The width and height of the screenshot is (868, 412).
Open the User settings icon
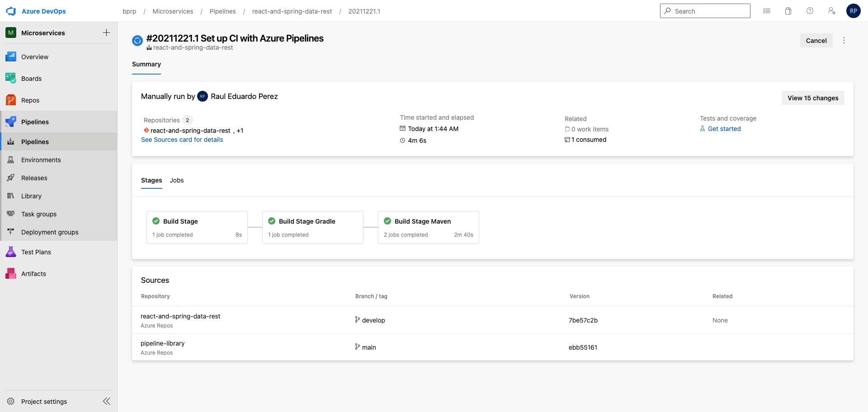tap(832, 11)
